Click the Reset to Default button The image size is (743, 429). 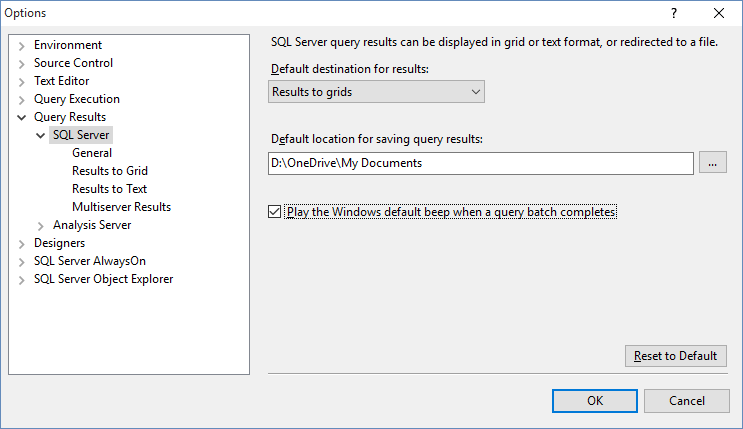(x=675, y=356)
